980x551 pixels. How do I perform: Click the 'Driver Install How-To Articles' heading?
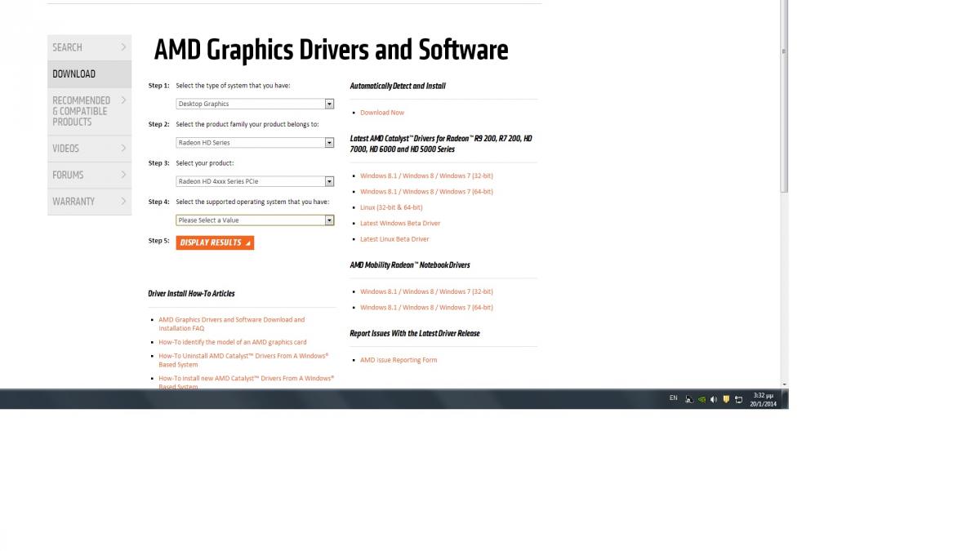(x=191, y=293)
